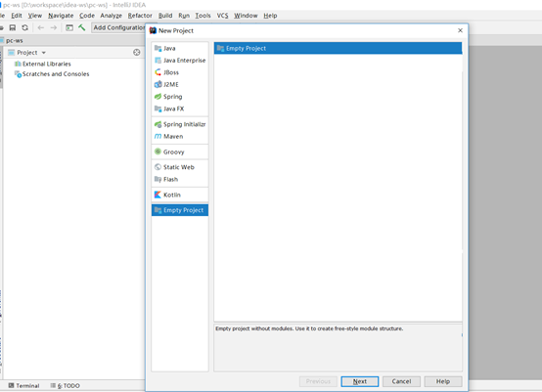Select Empty Project in left list
Image resolution: width=542 pixels, height=392 pixels.
(x=180, y=210)
